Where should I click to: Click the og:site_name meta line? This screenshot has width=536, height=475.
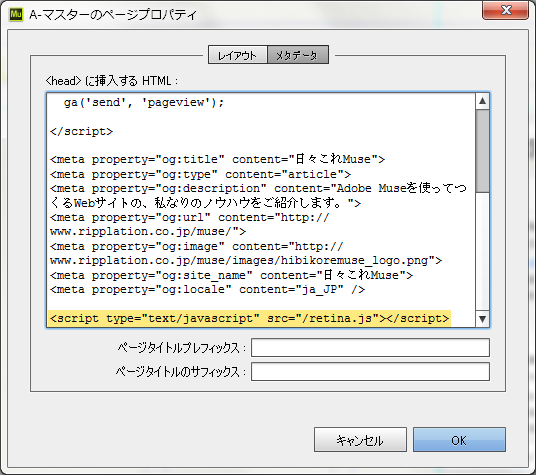click(231, 275)
